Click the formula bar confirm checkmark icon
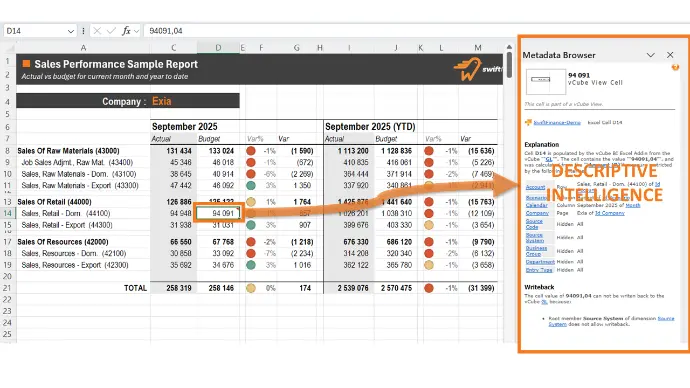 point(111,31)
